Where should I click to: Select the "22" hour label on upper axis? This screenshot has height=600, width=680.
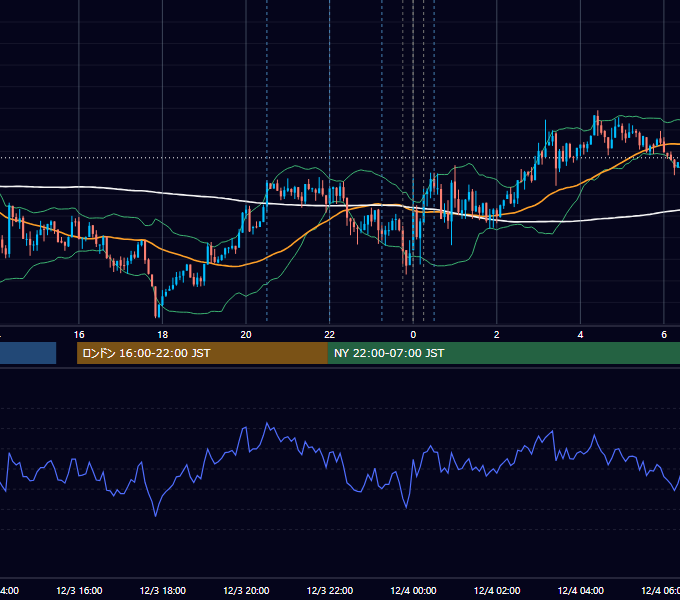pos(330,335)
